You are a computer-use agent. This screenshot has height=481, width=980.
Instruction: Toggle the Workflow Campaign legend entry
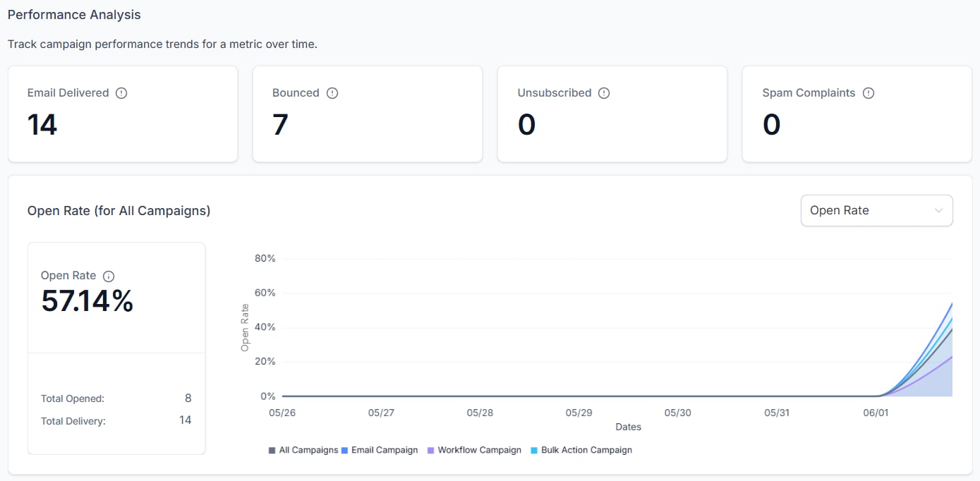tap(474, 450)
